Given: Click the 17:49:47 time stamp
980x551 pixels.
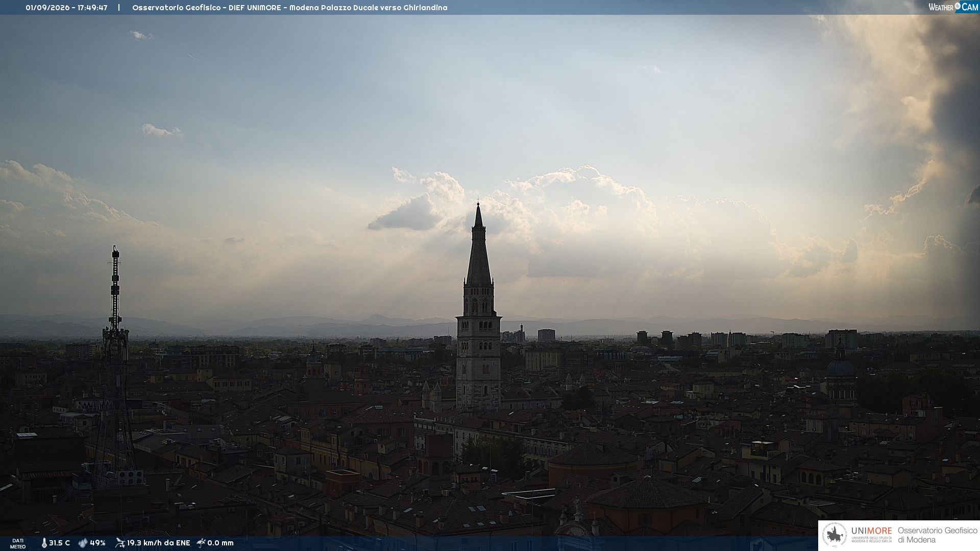Looking at the screenshot, I should 92,8.
